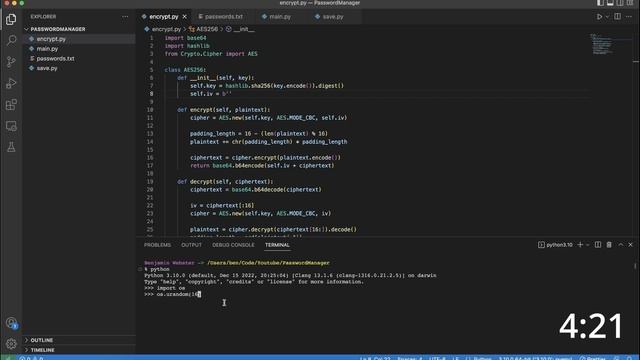Kill terminal with trash icon
This screenshot has width=640, height=360.
point(609,244)
